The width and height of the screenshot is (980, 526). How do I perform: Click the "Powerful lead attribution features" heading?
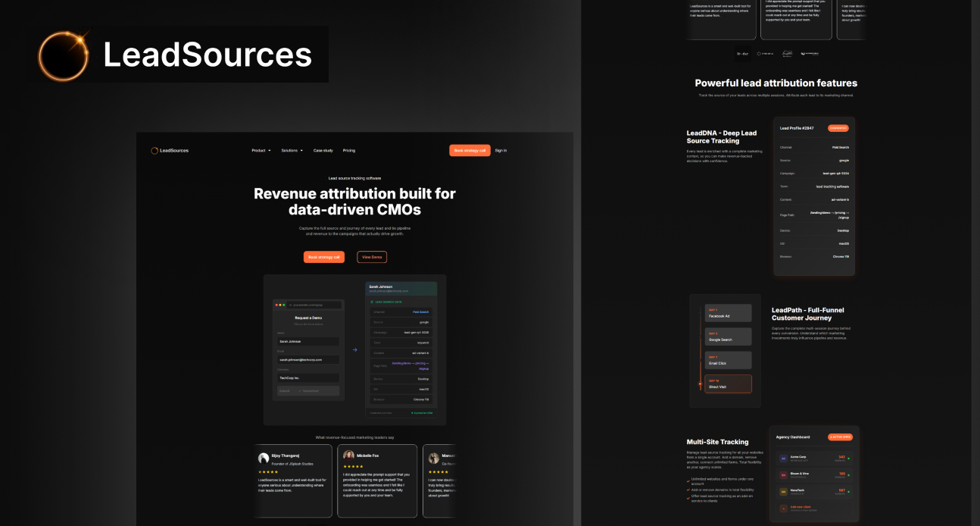(776, 83)
